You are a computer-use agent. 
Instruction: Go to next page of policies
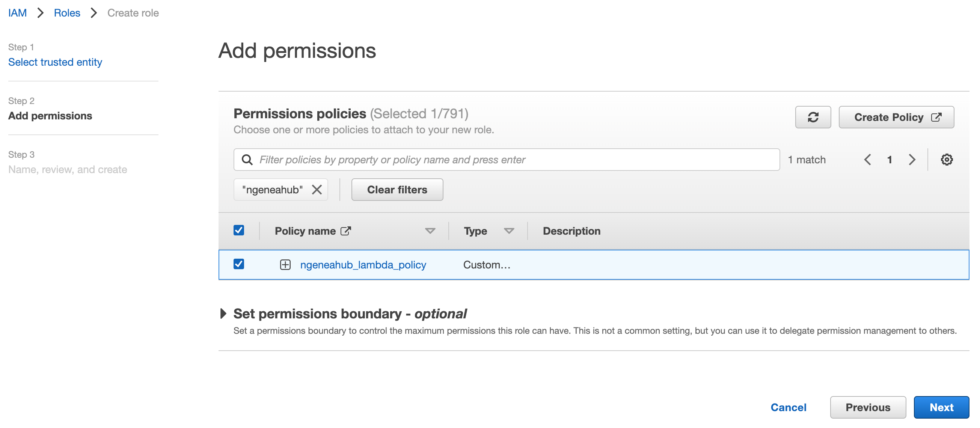coord(912,160)
